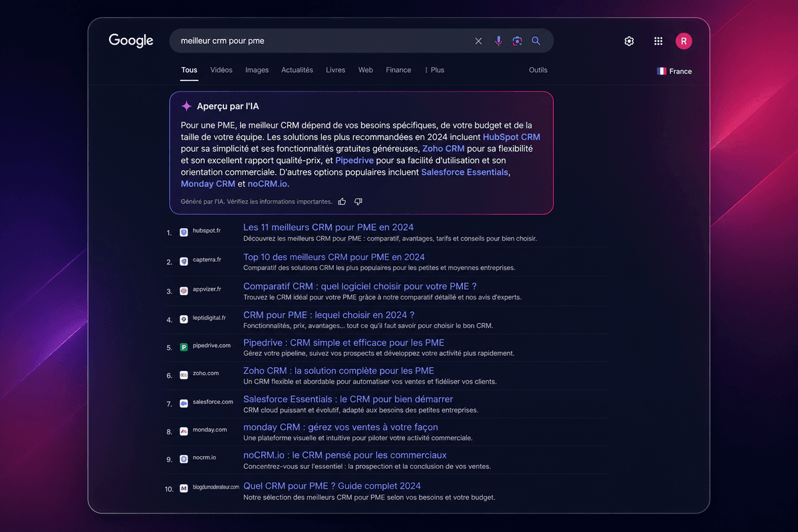Open the Pipedrive link in AI overview

pyautogui.click(x=354, y=160)
